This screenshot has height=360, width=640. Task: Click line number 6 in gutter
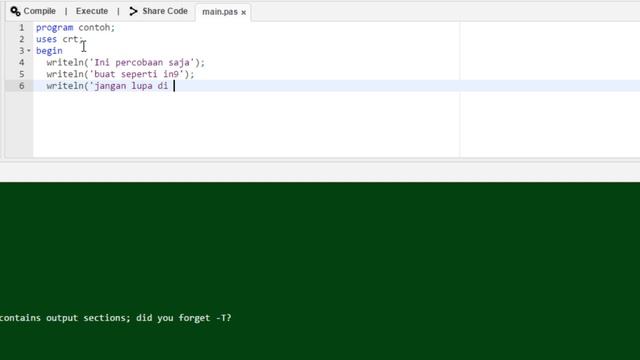(x=22, y=86)
